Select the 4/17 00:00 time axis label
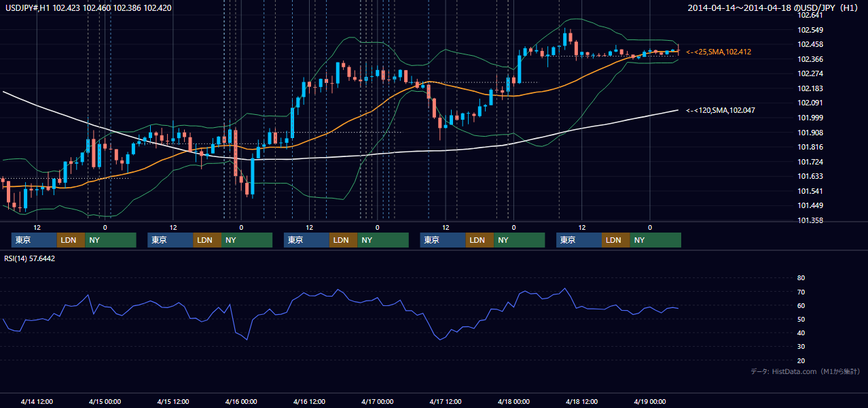 click(x=377, y=401)
